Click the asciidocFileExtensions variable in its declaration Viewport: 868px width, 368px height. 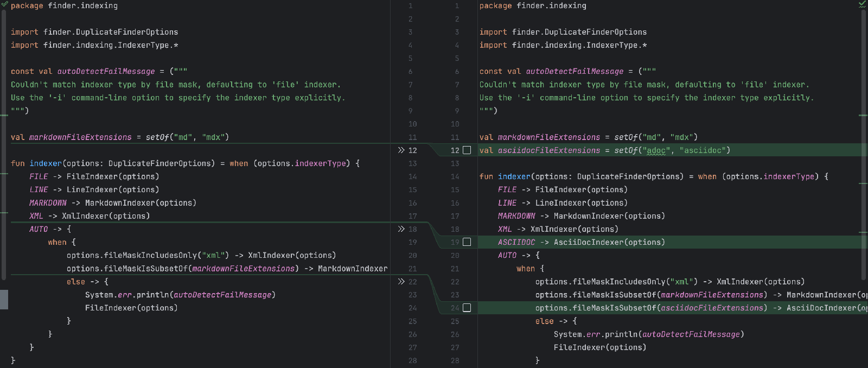549,150
